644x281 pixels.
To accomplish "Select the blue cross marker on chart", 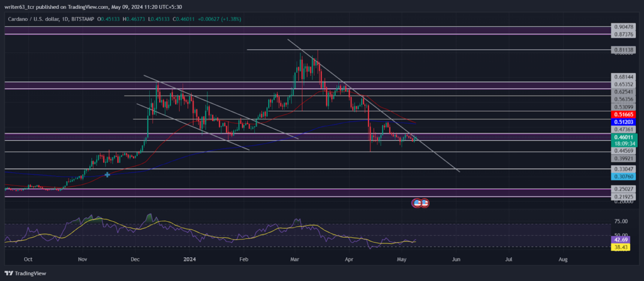I will (x=107, y=175).
